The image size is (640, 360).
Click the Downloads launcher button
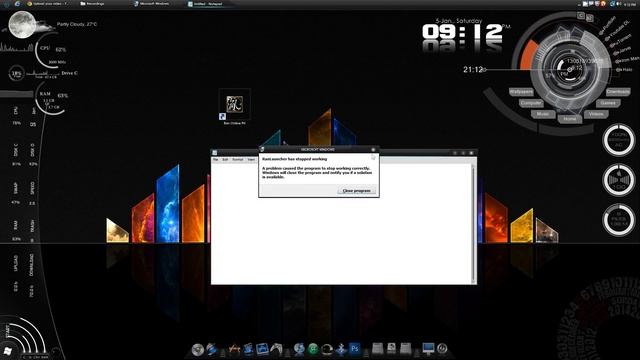coord(618,92)
